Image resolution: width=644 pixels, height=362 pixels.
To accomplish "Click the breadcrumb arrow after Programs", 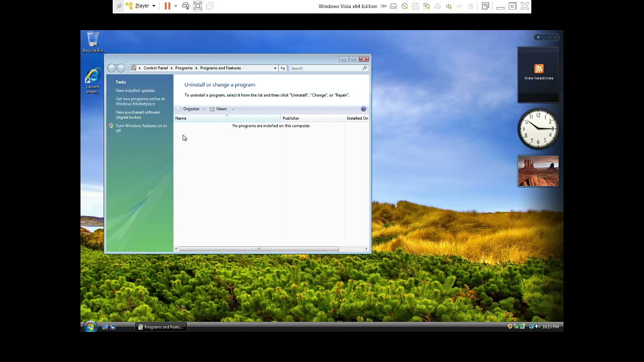I will [196, 68].
